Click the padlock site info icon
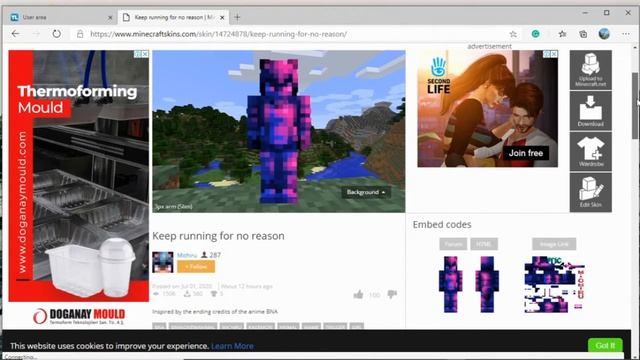The height and width of the screenshot is (360, 640). coord(80,34)
